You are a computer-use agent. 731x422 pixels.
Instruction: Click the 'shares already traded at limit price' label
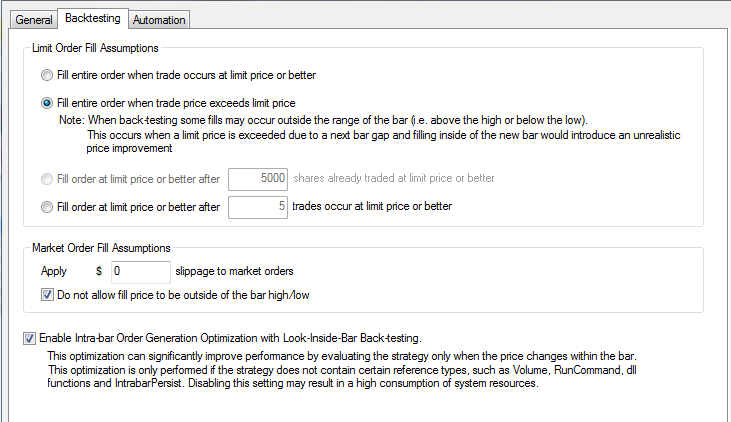pos(394,178)
